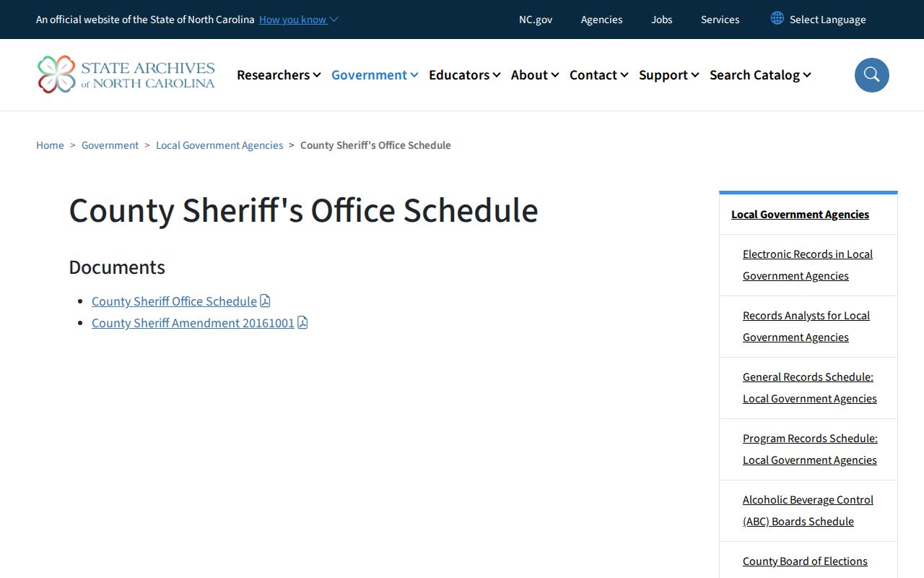Open NC.gov in the top bar

(536, 20)
